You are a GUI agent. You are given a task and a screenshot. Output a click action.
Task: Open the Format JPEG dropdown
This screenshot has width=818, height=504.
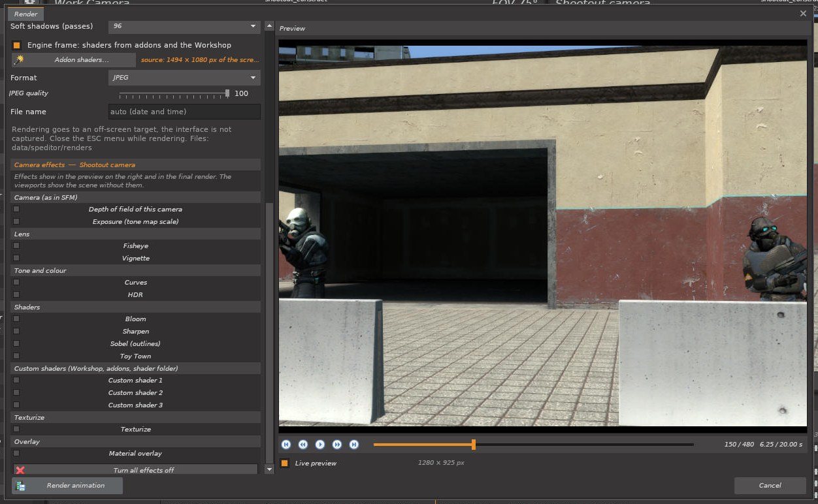point(184,78)
